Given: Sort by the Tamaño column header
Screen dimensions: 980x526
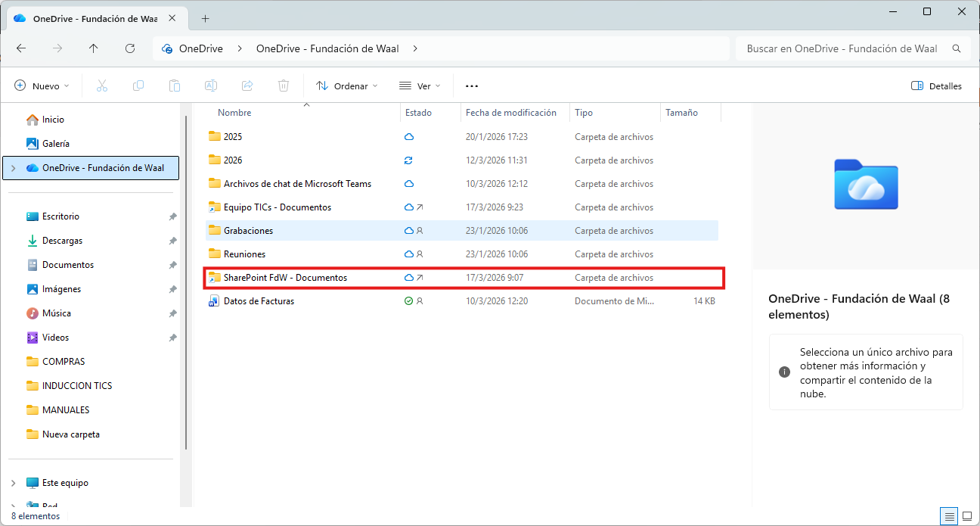Looking at the screenshot, I should click(681, 113).
